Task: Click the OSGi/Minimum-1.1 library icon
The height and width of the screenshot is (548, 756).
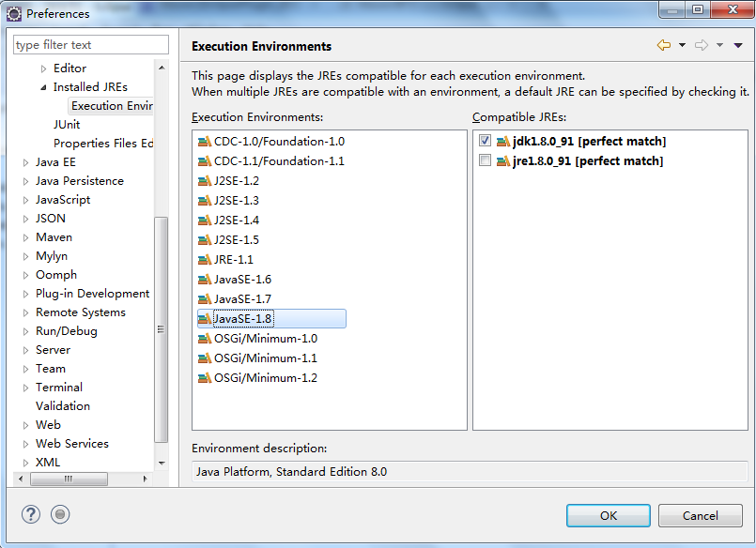Action: click(x=205, y=358)
